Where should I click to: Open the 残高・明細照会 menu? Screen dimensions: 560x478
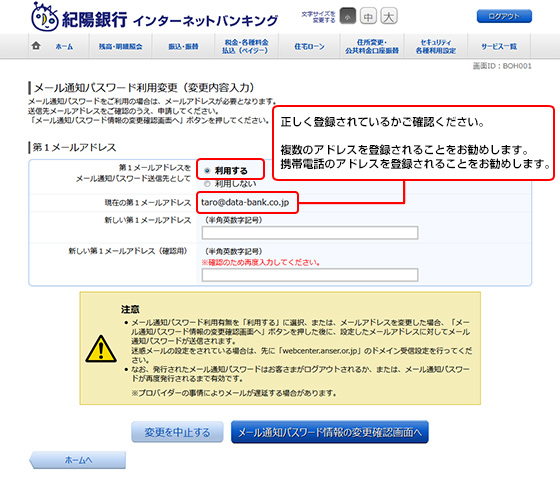(120, 46)
